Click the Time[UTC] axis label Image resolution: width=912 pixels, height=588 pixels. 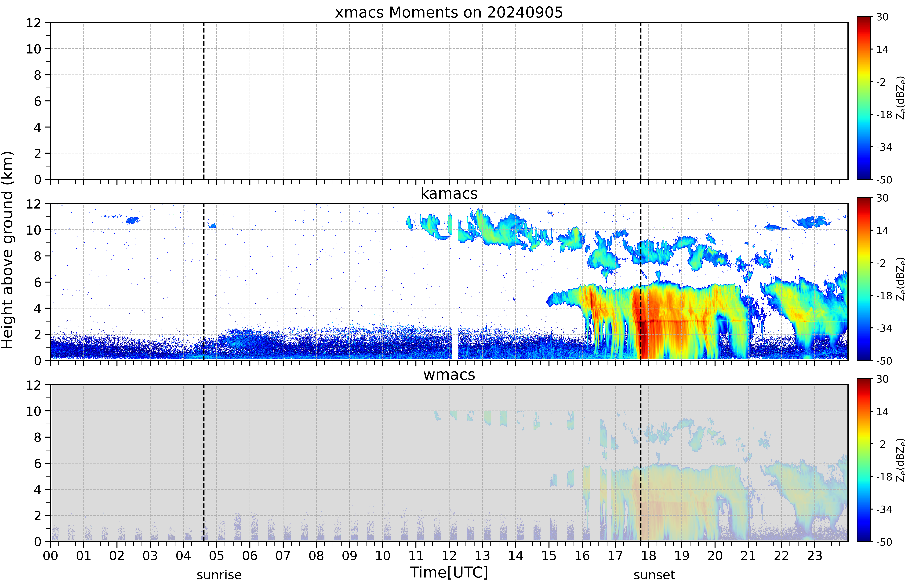(449, 572)
